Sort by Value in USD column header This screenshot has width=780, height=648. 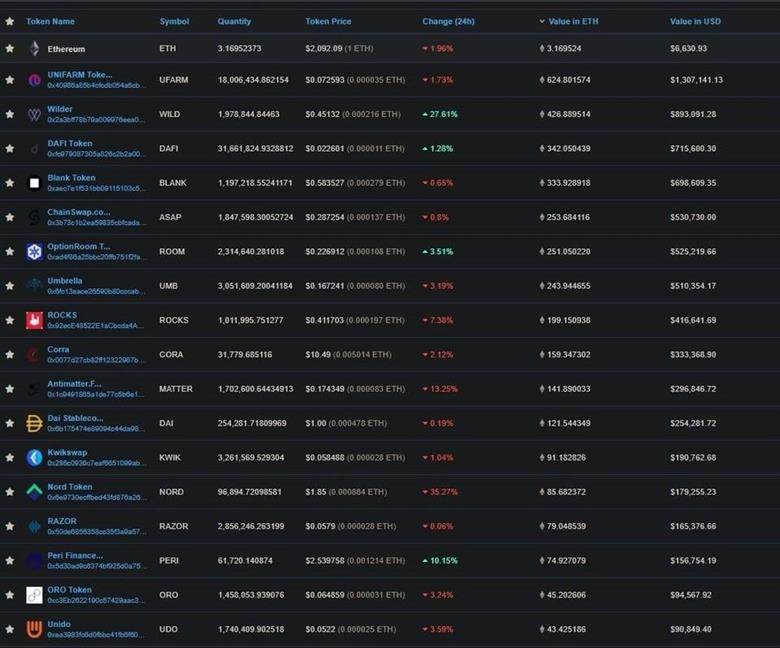(x=695, y=21)
